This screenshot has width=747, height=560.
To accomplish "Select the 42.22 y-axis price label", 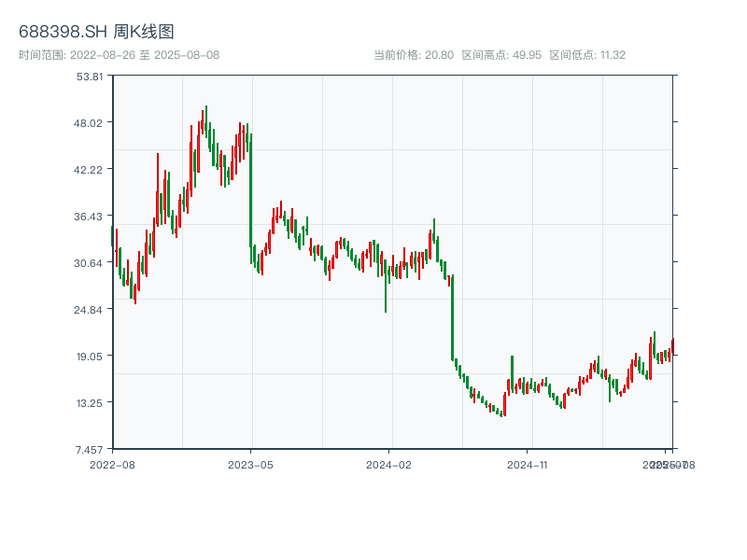I will click(x=91, y=170).
